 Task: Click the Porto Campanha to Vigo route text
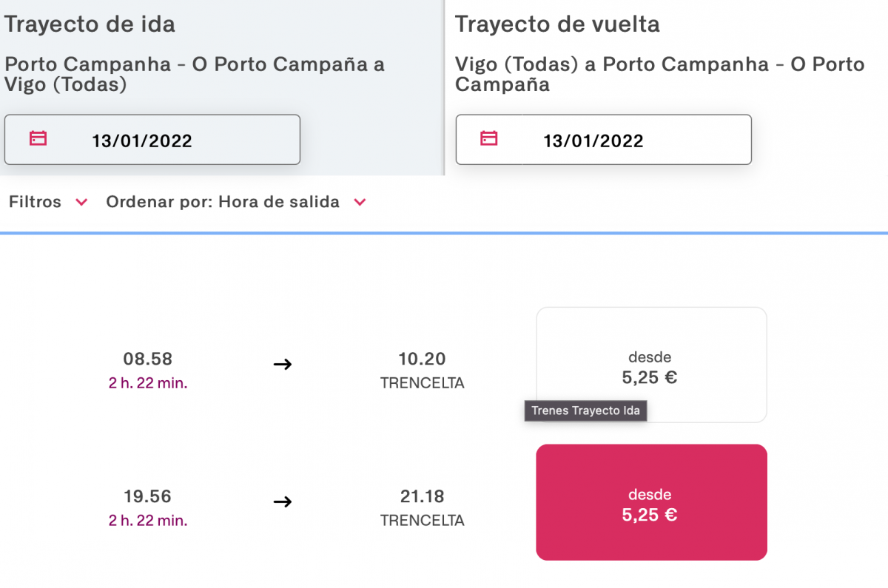pos(195,74)
